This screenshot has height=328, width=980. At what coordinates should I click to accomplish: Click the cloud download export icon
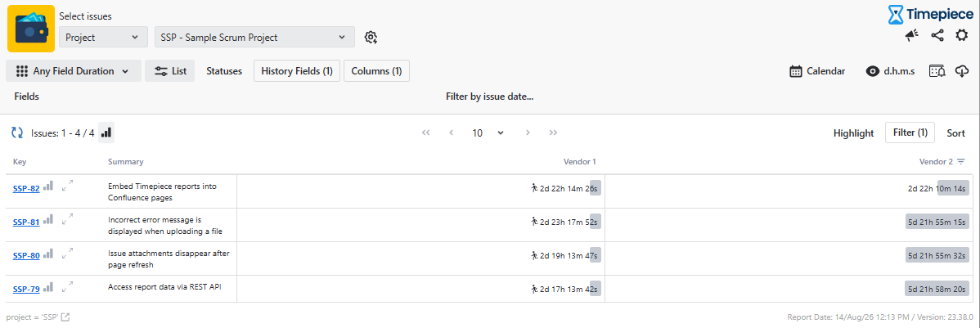tap(962, 71)
